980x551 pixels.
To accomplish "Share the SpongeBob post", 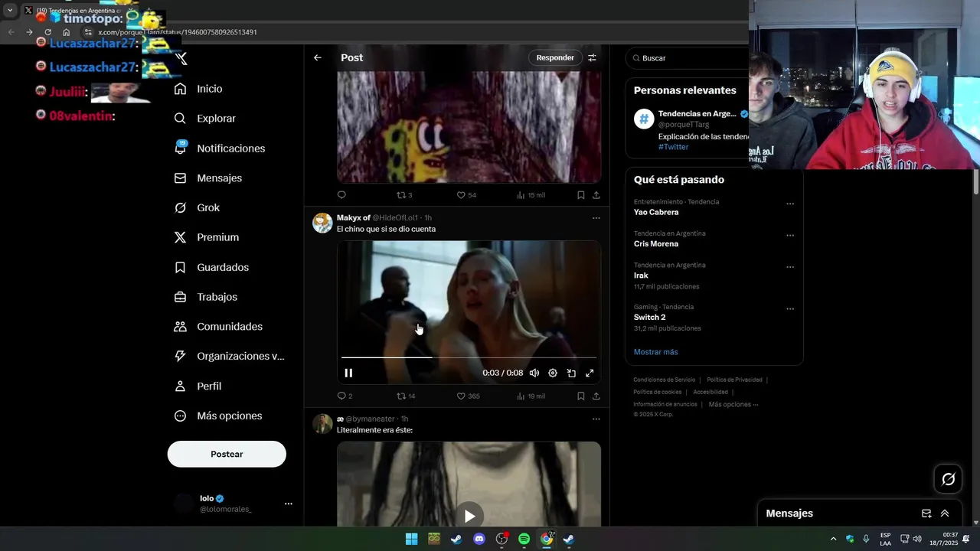I will [596, 195].
